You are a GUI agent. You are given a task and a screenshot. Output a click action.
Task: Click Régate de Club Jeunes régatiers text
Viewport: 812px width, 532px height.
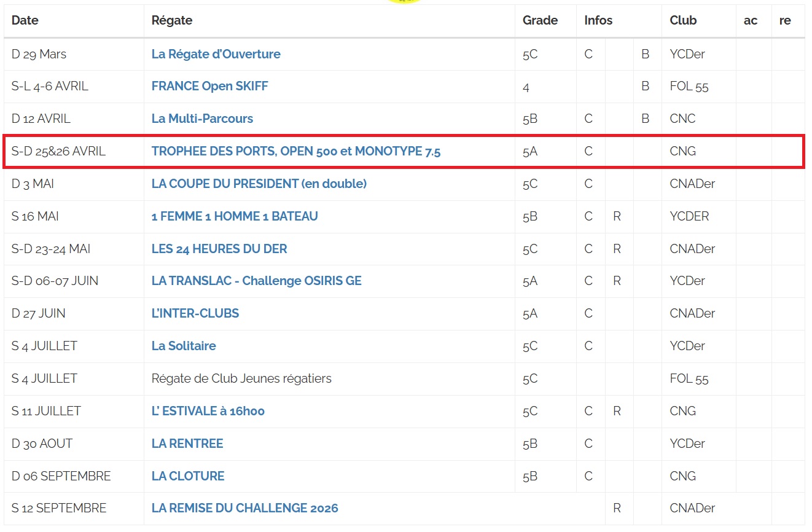[x=241, y=378]
